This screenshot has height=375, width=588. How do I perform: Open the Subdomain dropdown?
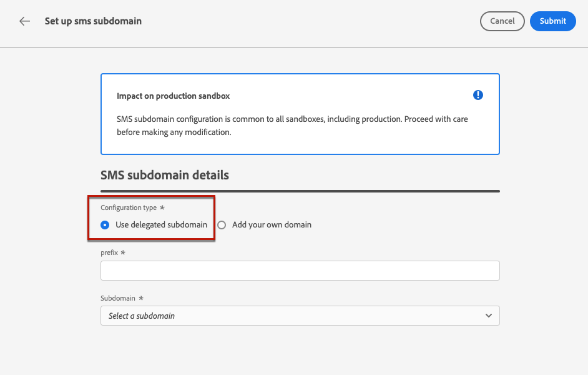(300, 316)
